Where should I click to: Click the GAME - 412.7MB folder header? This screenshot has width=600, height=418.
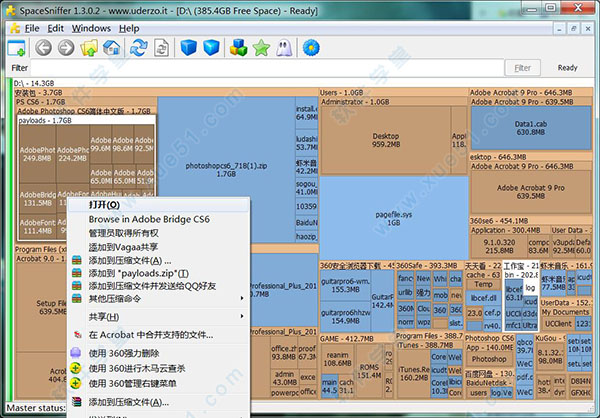[357, 339]
